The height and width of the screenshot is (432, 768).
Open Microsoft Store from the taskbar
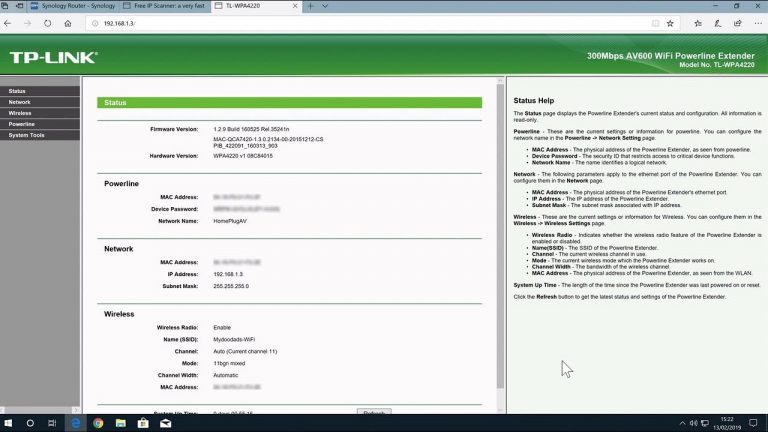click(x=143, y=423)
